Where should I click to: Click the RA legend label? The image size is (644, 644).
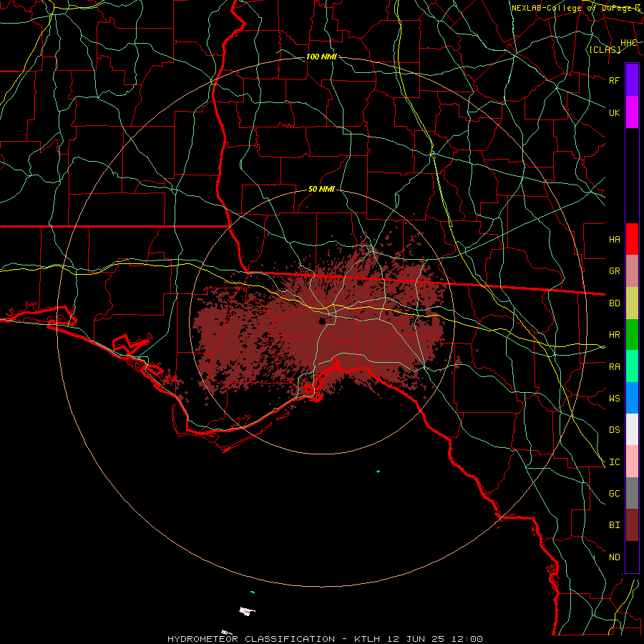point(614,367)
